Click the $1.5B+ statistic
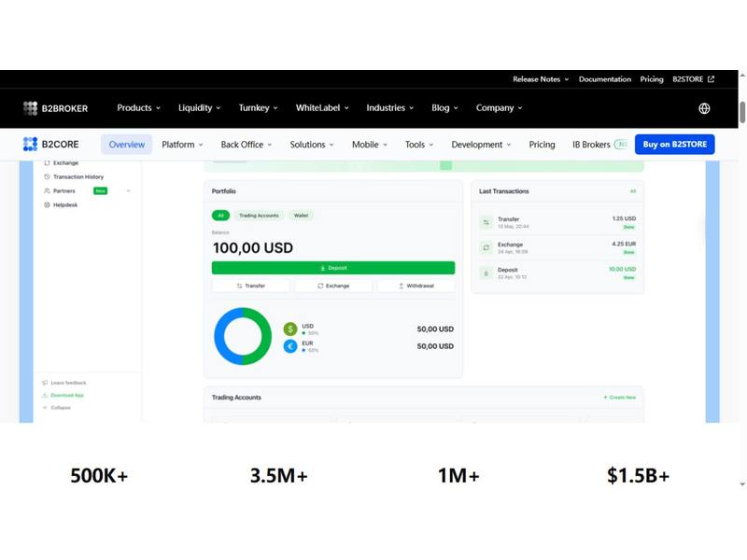This screenshot has height=560, width=747. pos(639,475)
